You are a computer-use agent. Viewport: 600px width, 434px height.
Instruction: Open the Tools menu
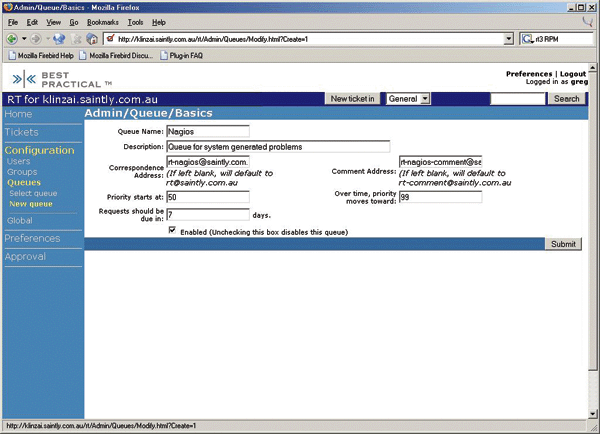(x=135, y=22)
